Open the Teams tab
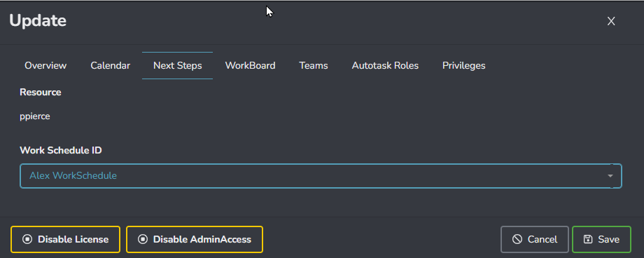The height and width of the screenshot is (258, 644). [x=314, y=65]
